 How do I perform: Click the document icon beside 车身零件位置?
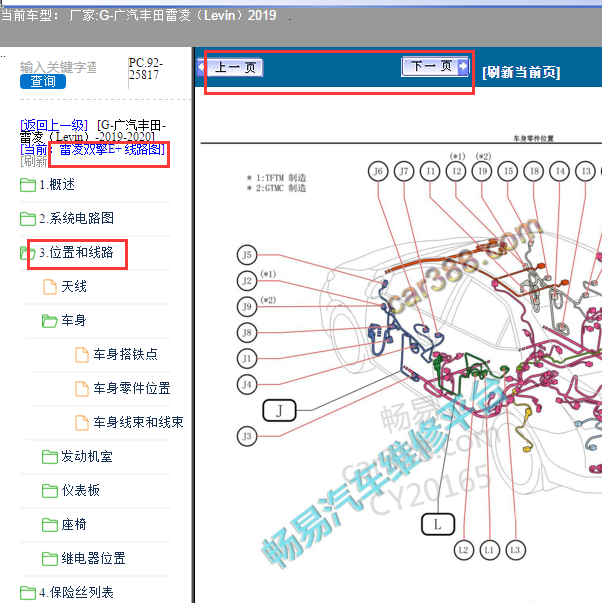(x=82, y=388)
